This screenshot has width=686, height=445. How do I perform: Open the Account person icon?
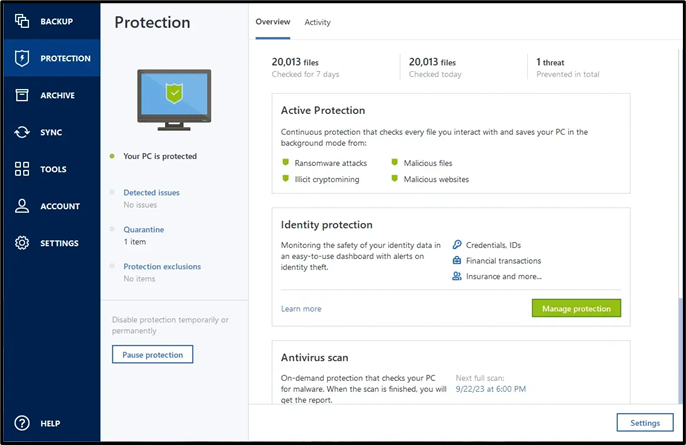pos(22,206)
